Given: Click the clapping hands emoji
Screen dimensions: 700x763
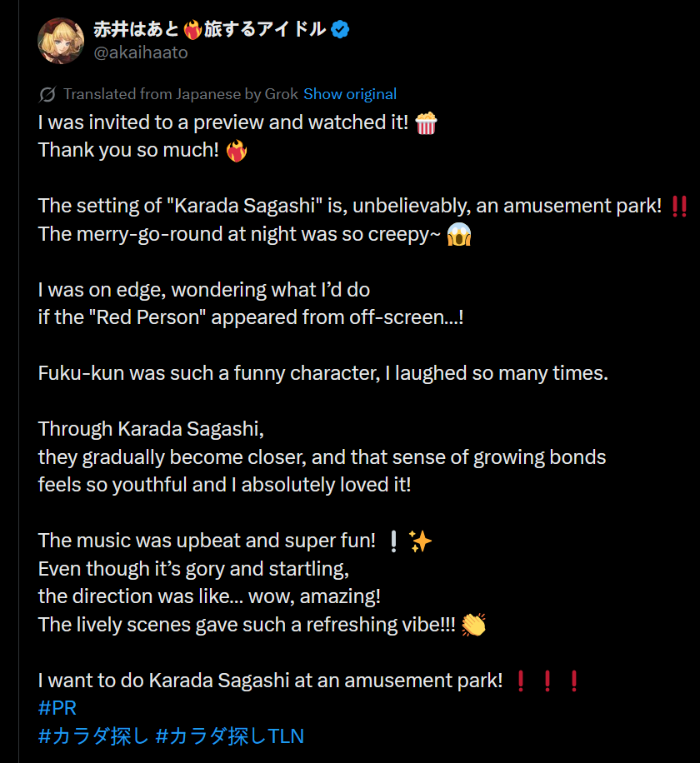Looking at the screenshot, I should click(x=473, y=625).
